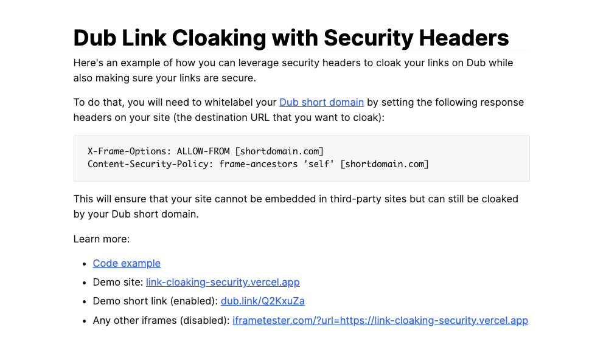Visit the link-cloaking-security.vercel.app demo site link

pyautogui.click(x=223, y=282)
